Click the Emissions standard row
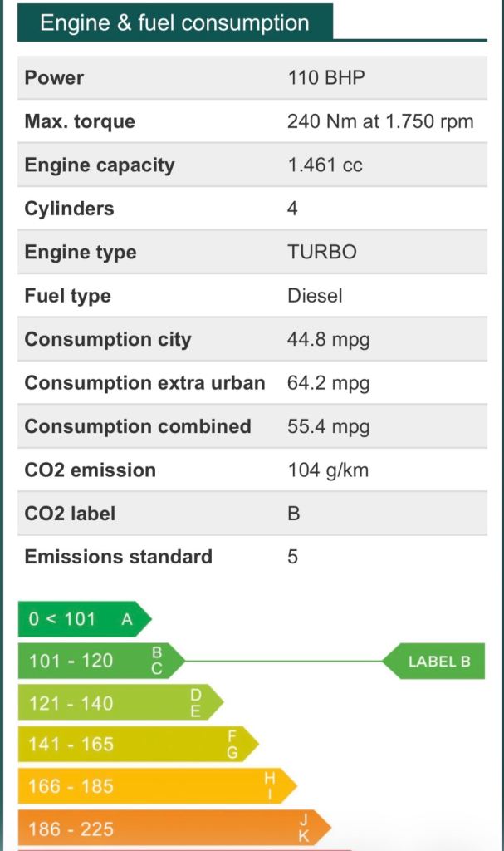 [252, 557]
